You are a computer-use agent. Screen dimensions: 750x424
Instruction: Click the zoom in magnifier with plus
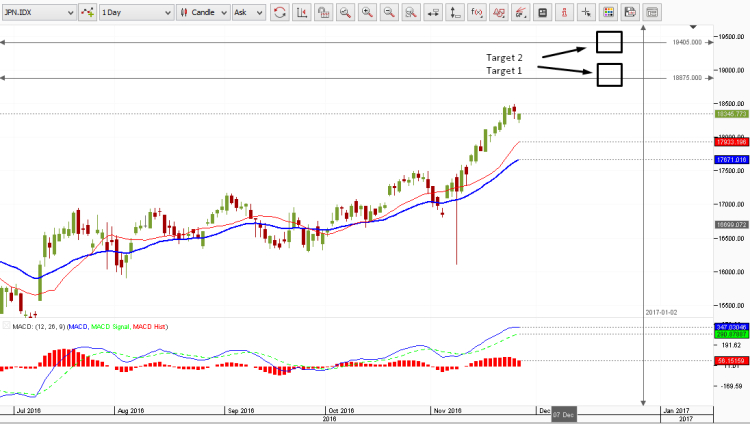[x=367, y=13]
